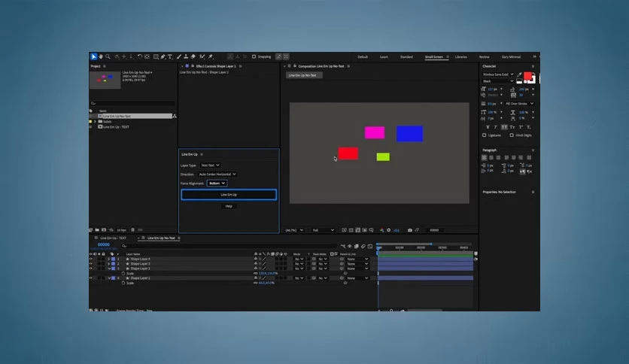Switch to the Standard workspace
Viewport: 629px width, 364px height.
[x=406, y=57]
